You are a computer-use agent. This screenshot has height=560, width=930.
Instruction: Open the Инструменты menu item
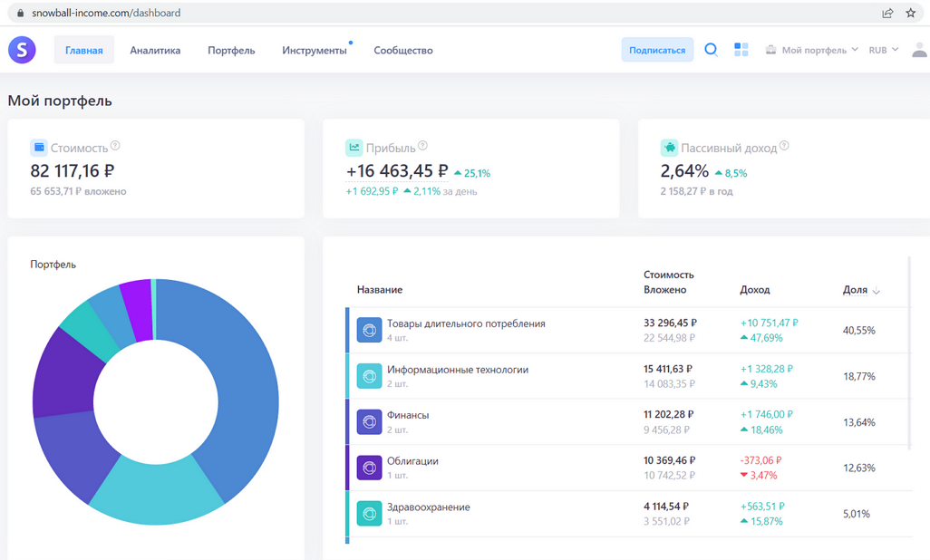point(314,50)
